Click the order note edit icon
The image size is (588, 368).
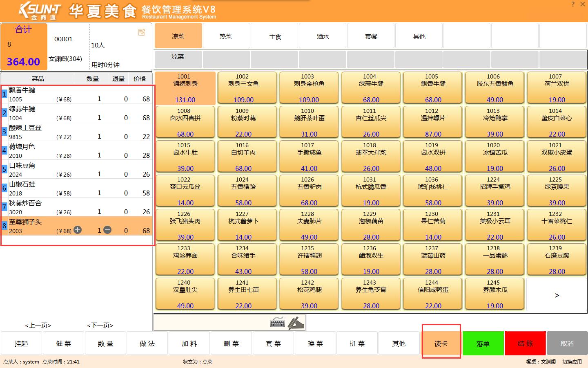click(x=142, y=32)
